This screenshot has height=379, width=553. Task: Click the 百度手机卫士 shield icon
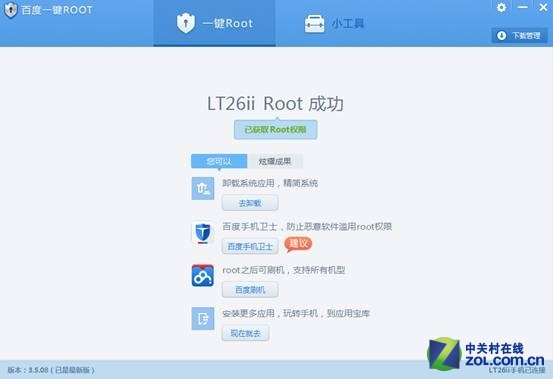pos(203,233)
